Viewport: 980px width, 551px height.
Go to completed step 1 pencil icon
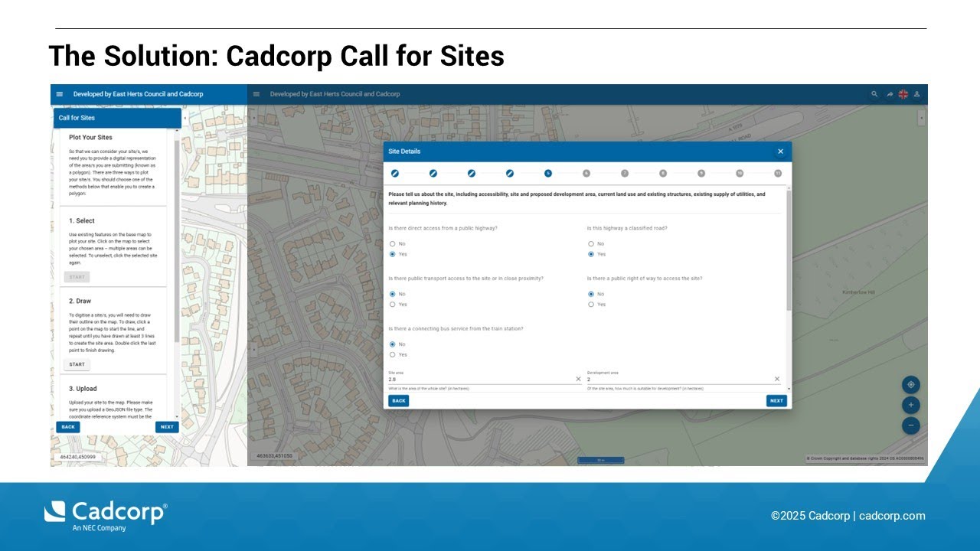[x=395, y=174]
